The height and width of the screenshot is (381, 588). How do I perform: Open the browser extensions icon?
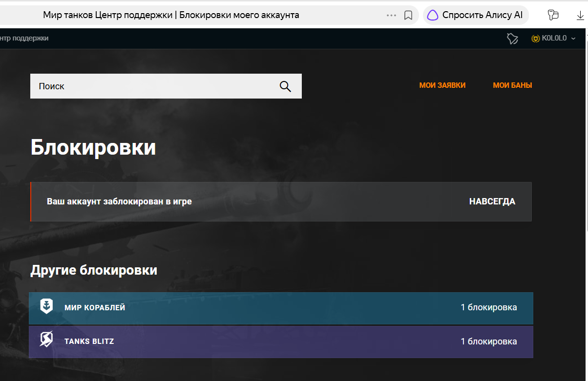(x=553, y=15)
